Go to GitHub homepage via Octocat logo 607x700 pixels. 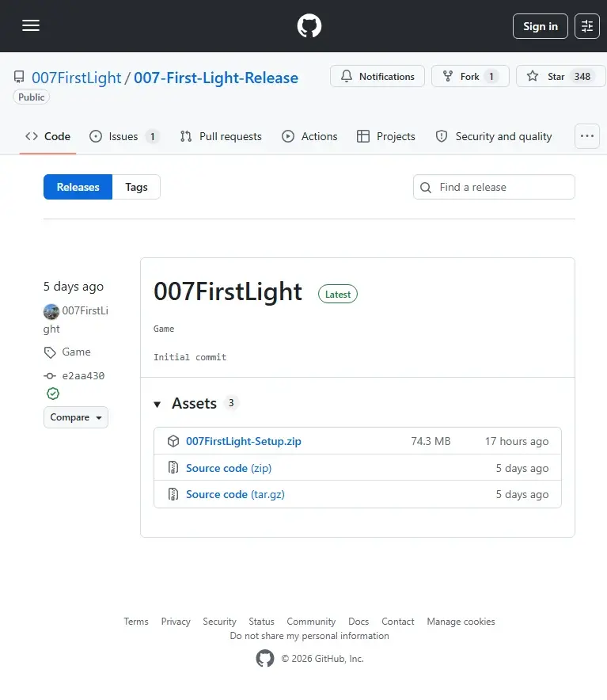click(309, 25)
